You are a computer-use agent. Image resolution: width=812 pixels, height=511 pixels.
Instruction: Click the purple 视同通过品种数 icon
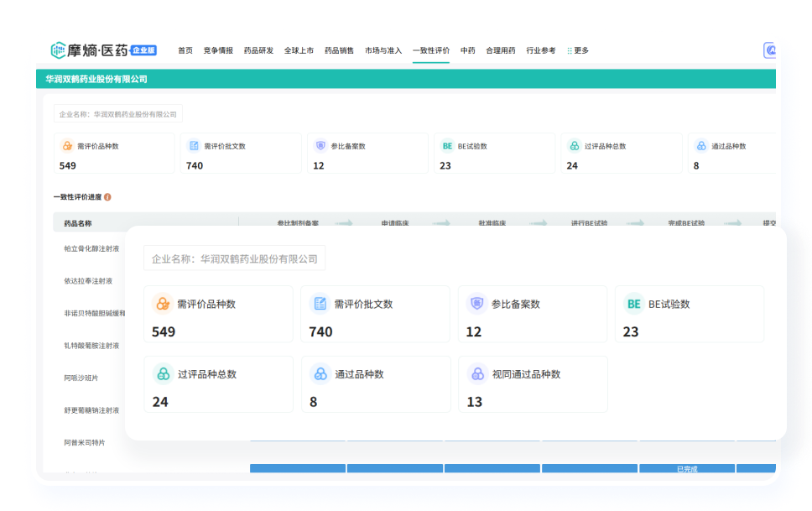(477, 373)
